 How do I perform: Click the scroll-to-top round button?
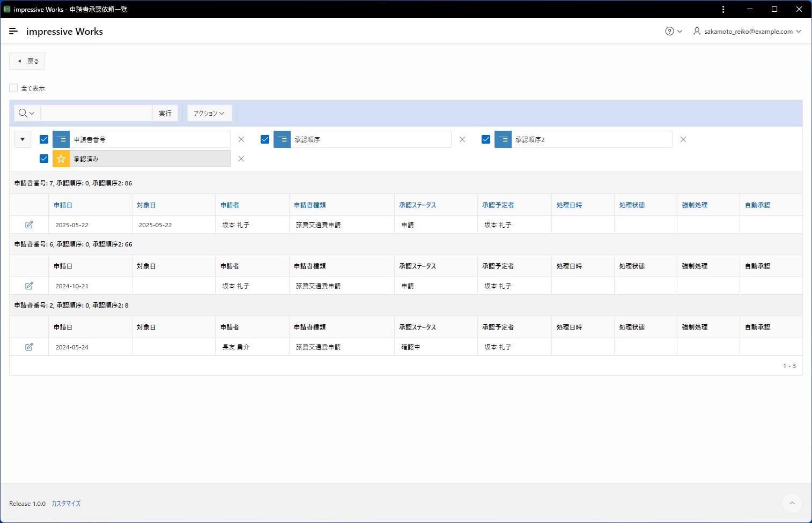pyautogui.click(x=792, y=503)
